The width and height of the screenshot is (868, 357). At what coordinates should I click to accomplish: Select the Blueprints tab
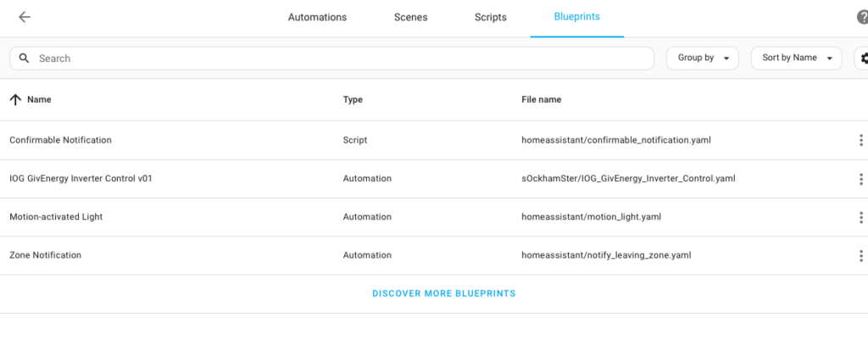pos(576,17)
